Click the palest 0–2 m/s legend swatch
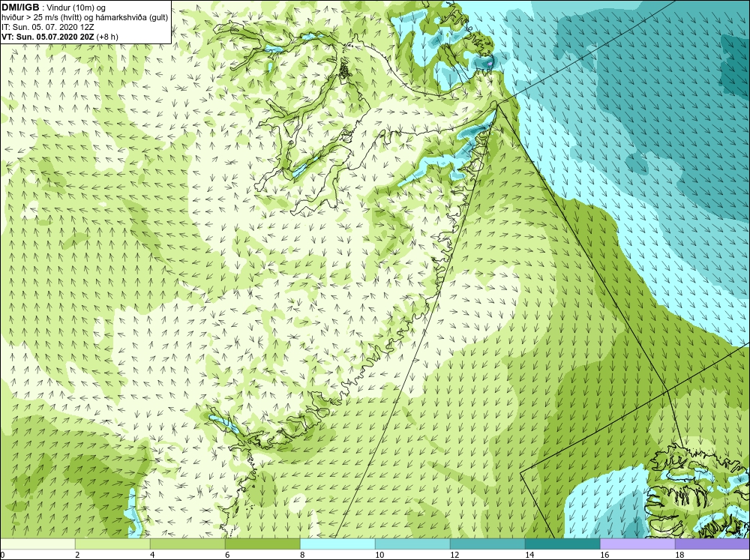The image size is (750, 560). (37, 544)
